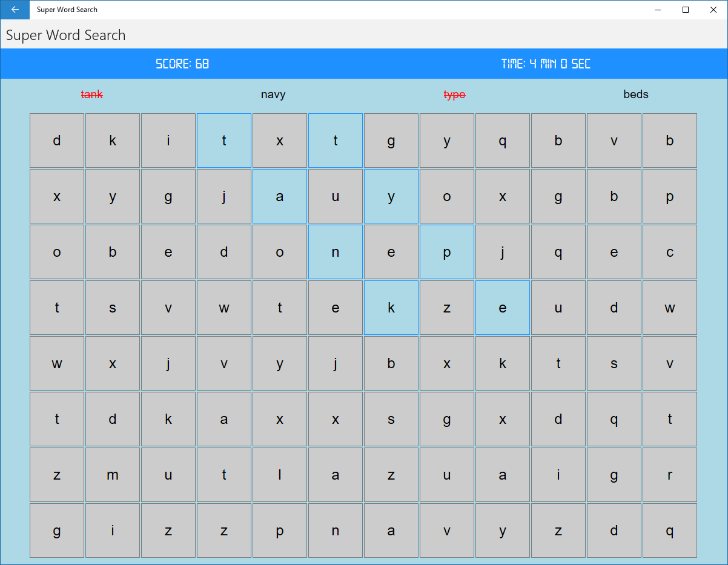Maximize the Super Word Search window
The width and height of the screenshot is (728, 565).
tap(686, 10)
